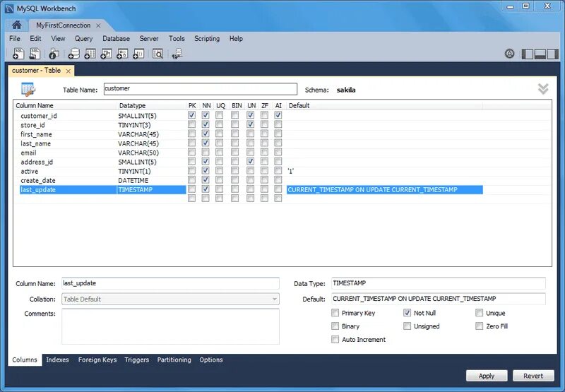Image resolution: width=565 pixels, height=392 pixels.
Task: Toggle the left sidebar panel icon
Action: (528, 54)
